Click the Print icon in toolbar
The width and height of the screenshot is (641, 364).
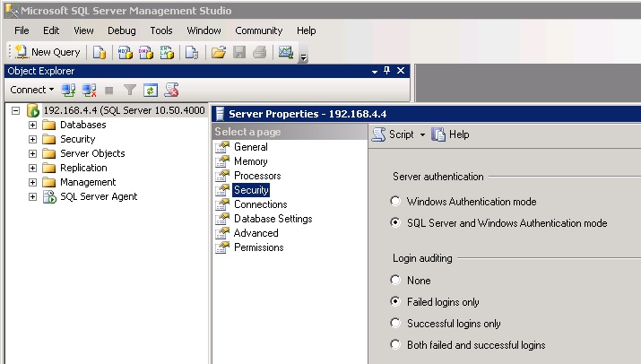260,52
